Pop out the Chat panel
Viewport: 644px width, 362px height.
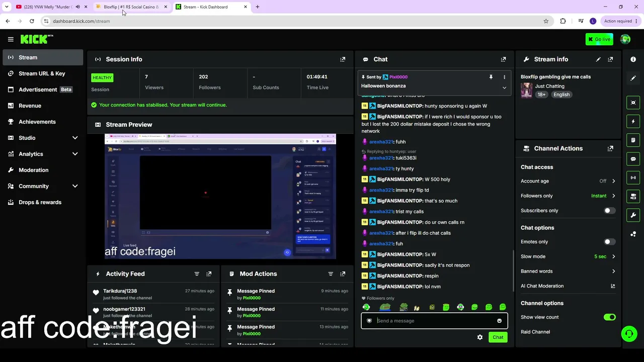(x=503, y=59)
